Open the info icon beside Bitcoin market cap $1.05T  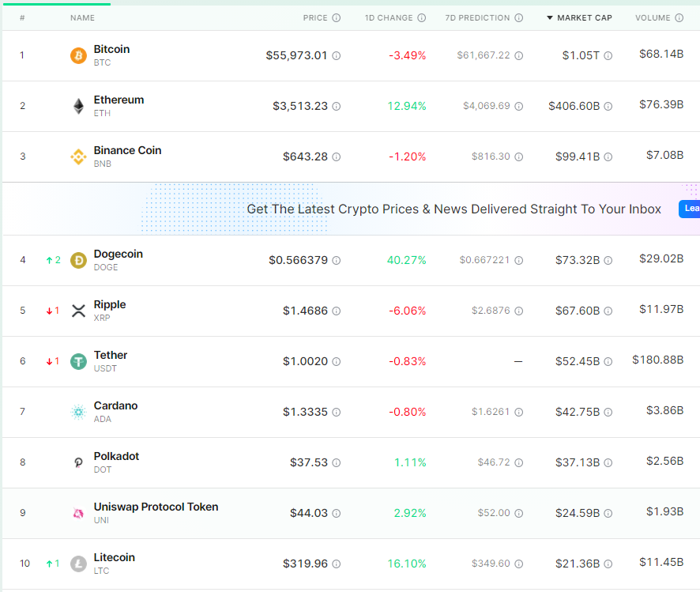(608, 56)
